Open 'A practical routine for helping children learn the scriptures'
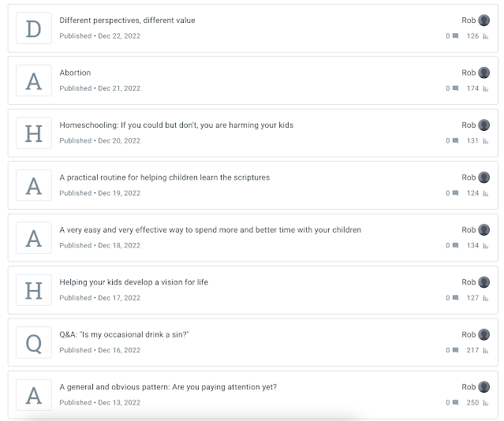This screenshot has height=421, width=504. (164, 177)
